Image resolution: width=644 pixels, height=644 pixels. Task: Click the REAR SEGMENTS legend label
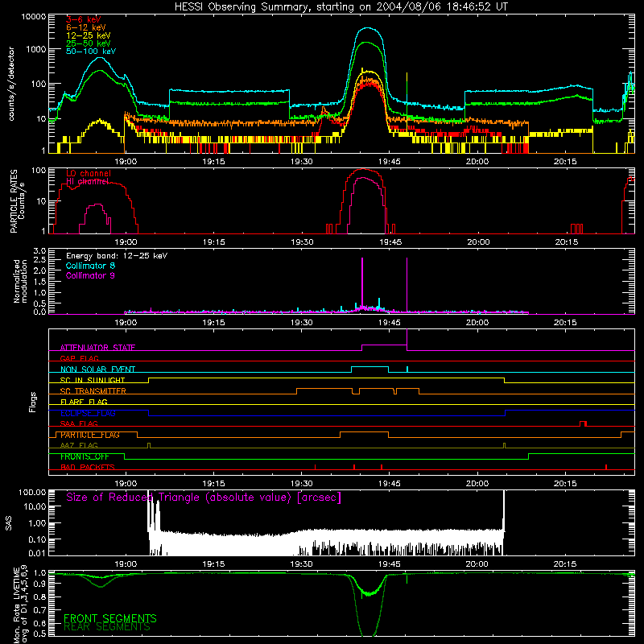pyautogui.click(x=107, y=627)
